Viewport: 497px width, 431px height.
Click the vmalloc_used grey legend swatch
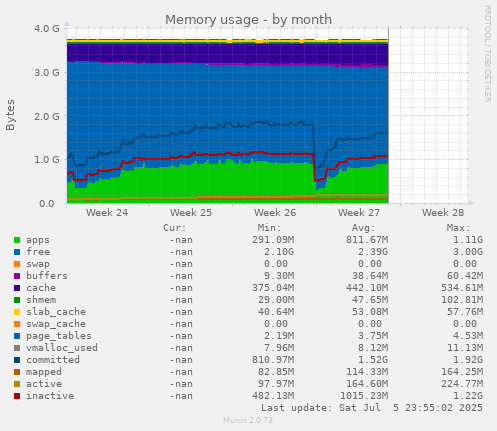(17, 348)
